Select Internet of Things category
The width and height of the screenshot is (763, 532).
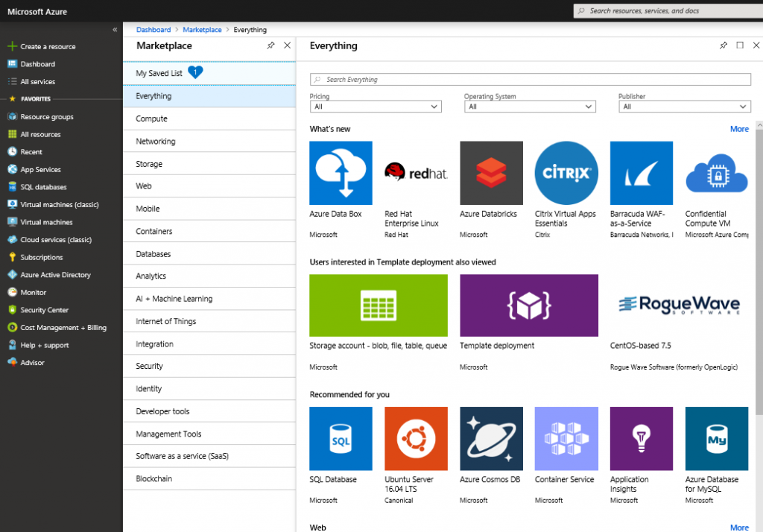pos(209,321)
